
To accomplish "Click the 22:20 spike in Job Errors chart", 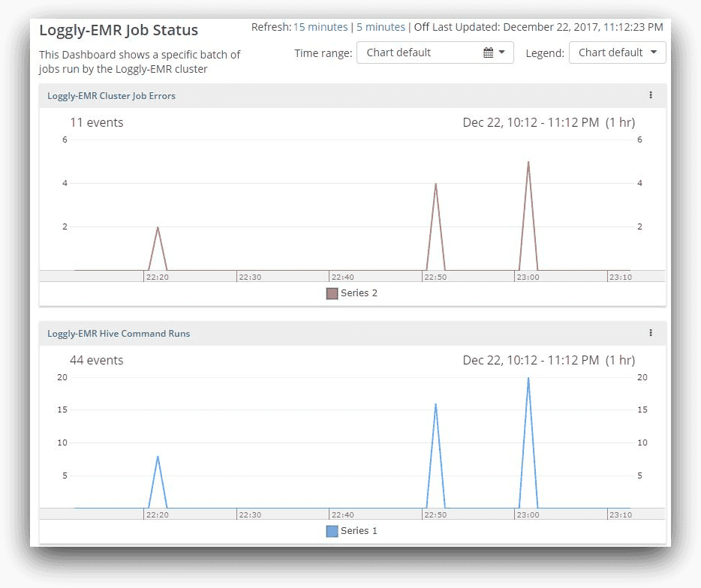I will tap(158, 227).
